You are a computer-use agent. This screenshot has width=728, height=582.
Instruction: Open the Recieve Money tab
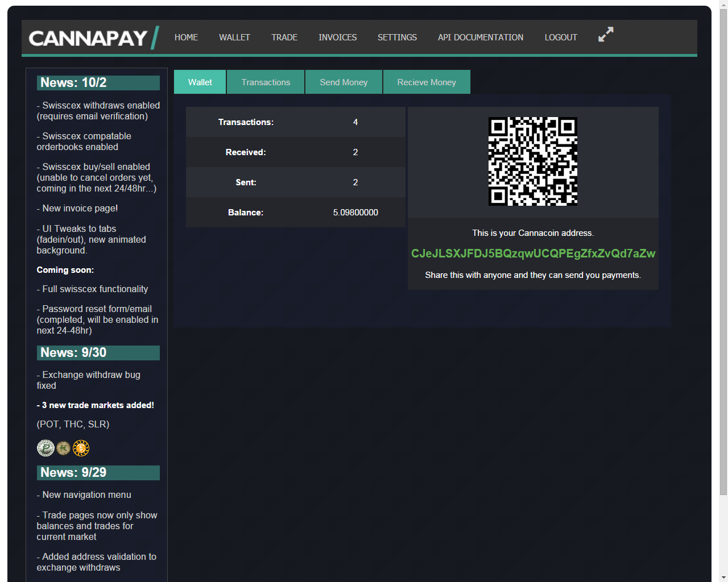pyautogui.click(x=427, y=82)
